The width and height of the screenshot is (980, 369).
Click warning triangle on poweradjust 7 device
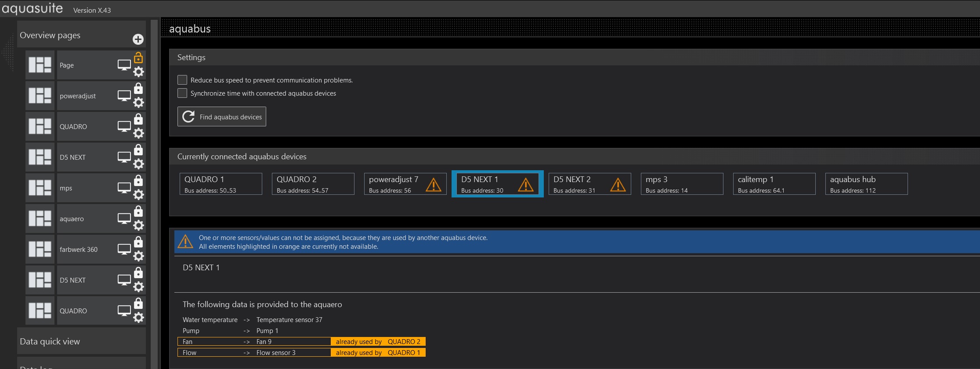[434, 185]
